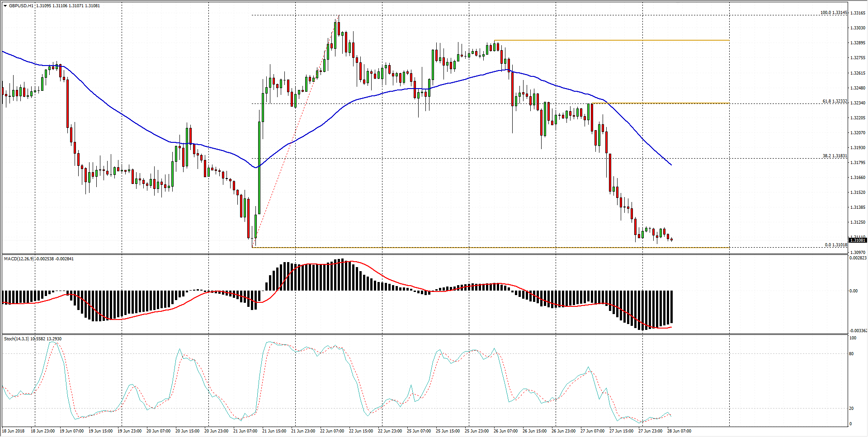Image resolution: width=868 pixels, height=437 pixels.
Task: Click the 1.33165 price scale label
Action: [x=858, y=13]
